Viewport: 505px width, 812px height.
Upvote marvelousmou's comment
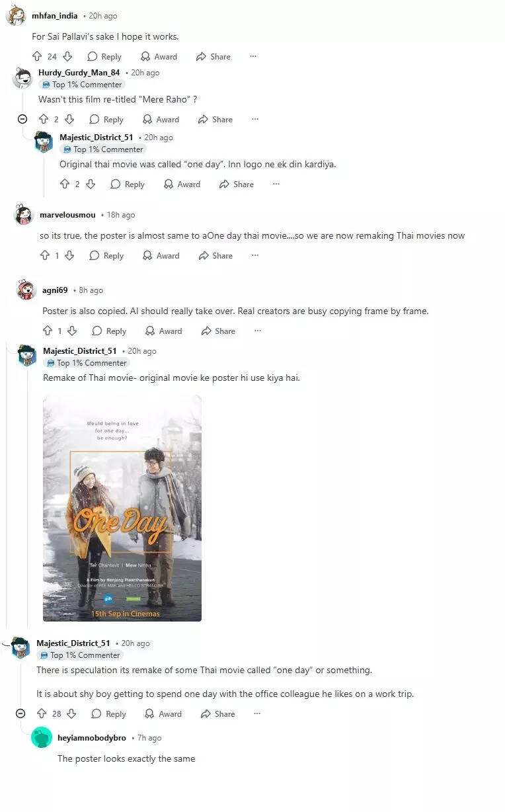[45, 255]
